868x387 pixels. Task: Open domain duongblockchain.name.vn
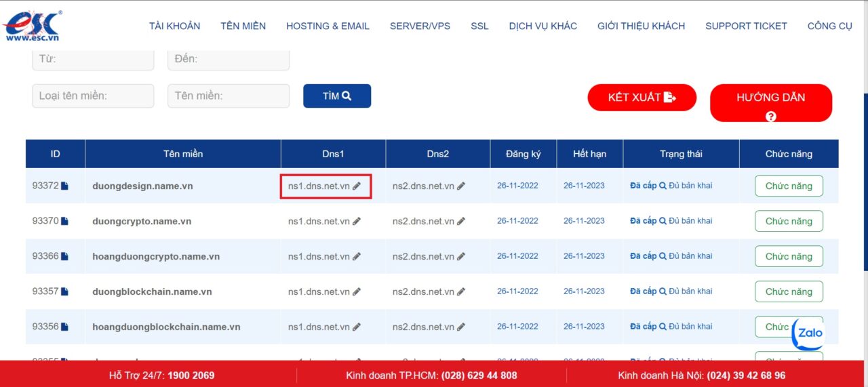pyautogui.click(x=152, y=291)
